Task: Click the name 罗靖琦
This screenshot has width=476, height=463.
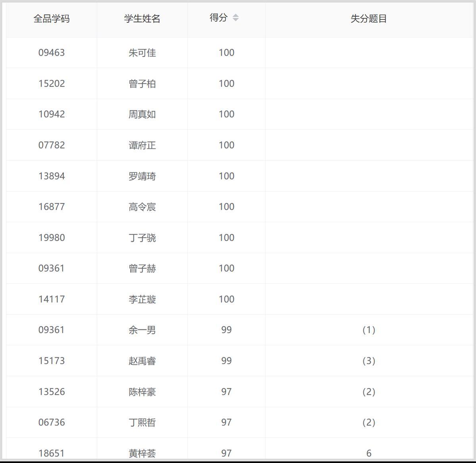Action: (142, 176)
